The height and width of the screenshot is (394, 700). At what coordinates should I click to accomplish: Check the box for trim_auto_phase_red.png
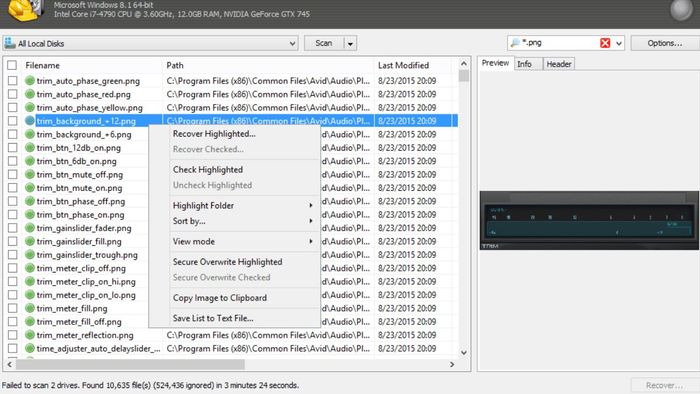(12, 94)
